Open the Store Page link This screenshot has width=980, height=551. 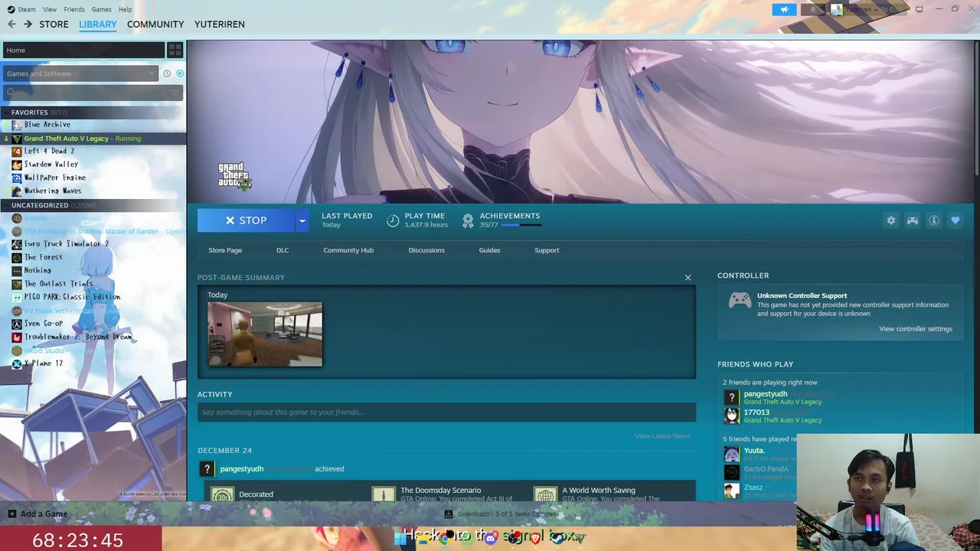point(225,250)
